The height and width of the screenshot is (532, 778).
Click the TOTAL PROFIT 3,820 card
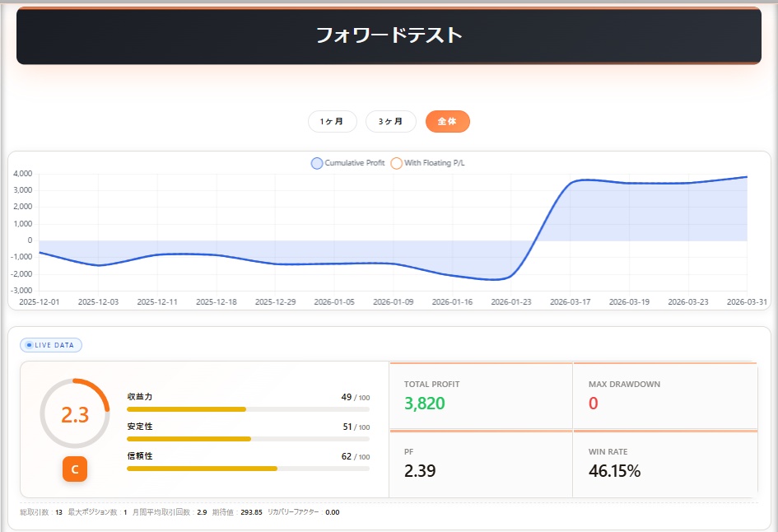tap(480, 396)
